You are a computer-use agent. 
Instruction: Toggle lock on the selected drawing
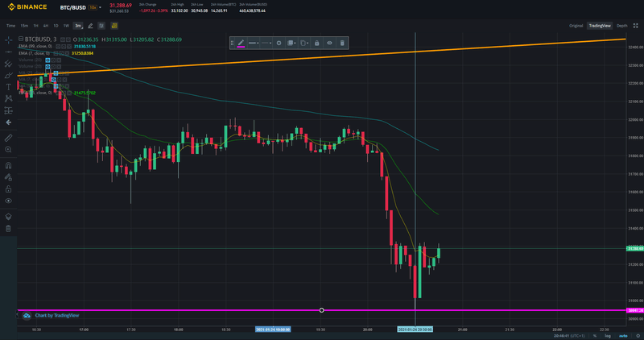(x=316, y=43)
